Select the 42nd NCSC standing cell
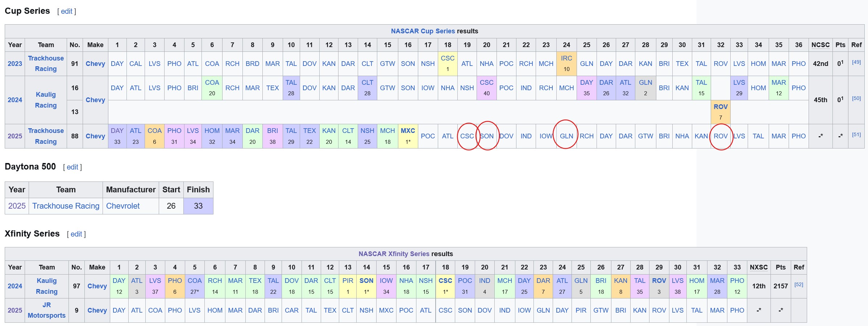Viewport: 868px width, 326px height. [821, 64]
